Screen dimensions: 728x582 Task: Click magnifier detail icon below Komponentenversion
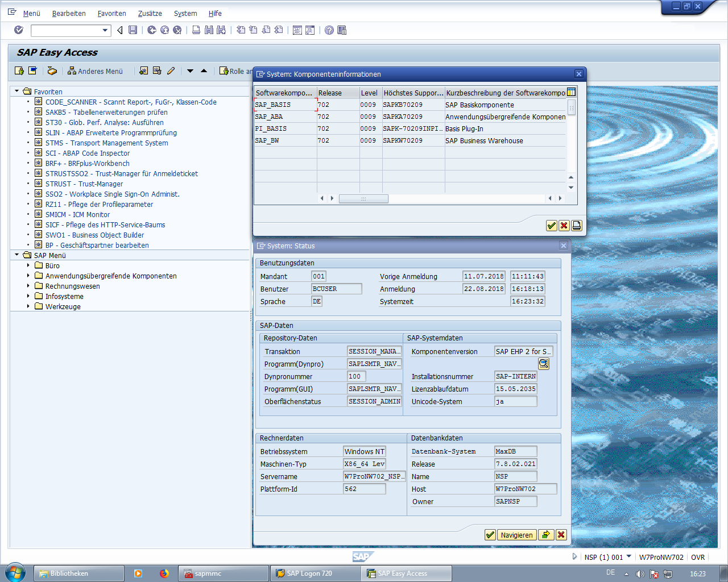tap(544, 364)
